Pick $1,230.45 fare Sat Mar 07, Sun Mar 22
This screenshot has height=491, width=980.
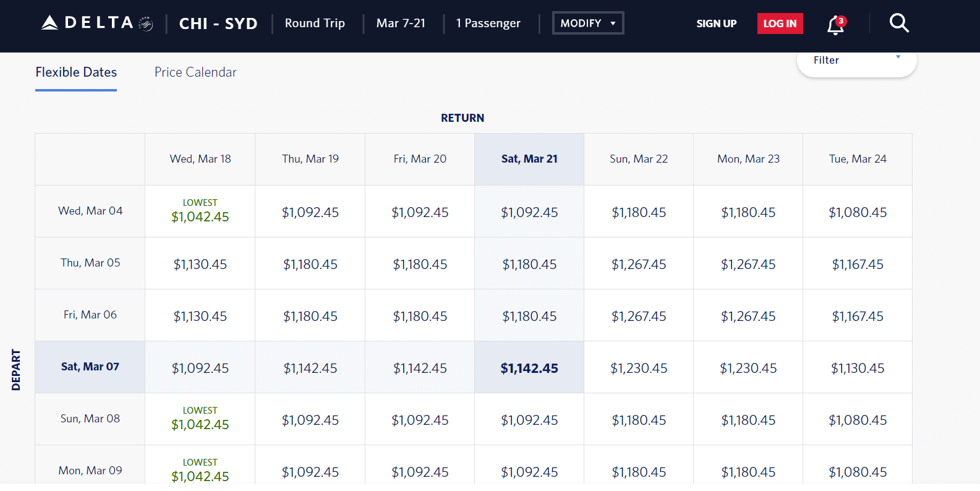[639, 368]
